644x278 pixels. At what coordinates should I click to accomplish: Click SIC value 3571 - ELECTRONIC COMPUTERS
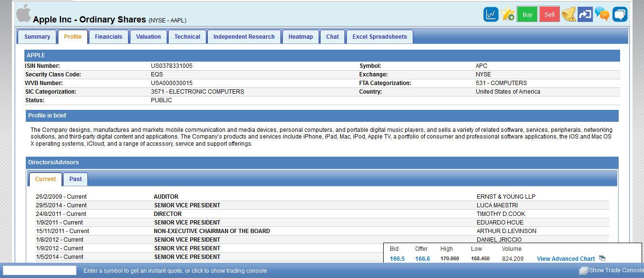pos(197,92)
